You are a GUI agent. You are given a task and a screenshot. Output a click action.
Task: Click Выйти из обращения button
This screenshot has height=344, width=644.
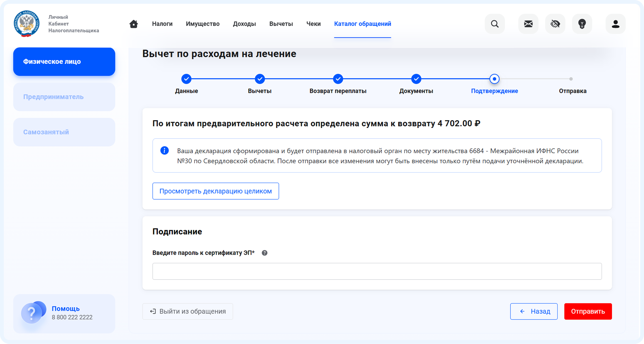click(x=188, y=311)
